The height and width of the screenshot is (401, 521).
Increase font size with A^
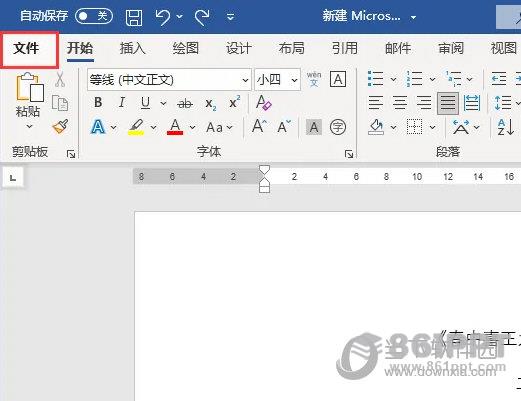point(259,127)
